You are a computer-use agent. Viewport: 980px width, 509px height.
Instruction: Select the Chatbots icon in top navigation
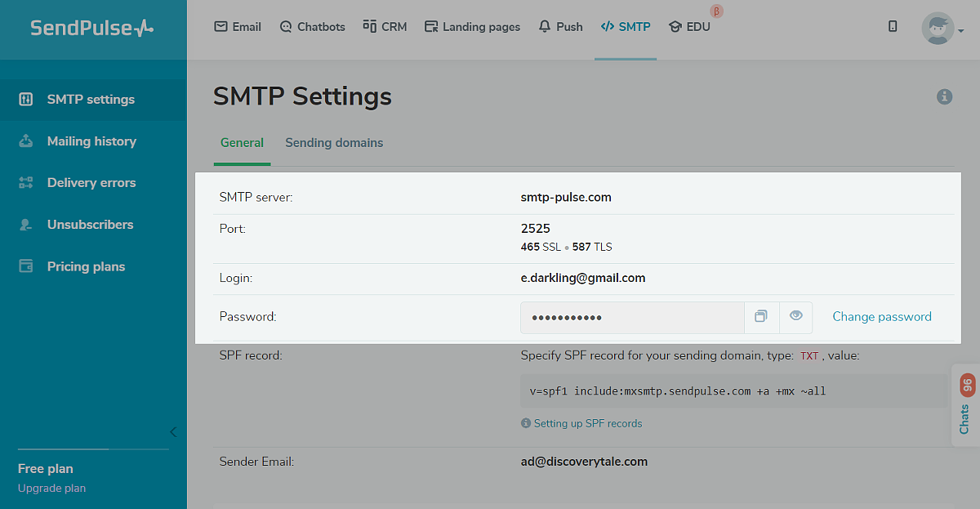pyautogui.click(x=287, y=26)
